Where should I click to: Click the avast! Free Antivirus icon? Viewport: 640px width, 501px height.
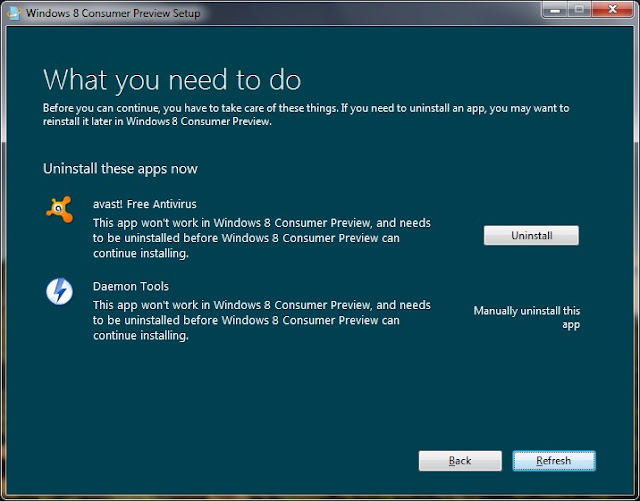coord(60,209)
